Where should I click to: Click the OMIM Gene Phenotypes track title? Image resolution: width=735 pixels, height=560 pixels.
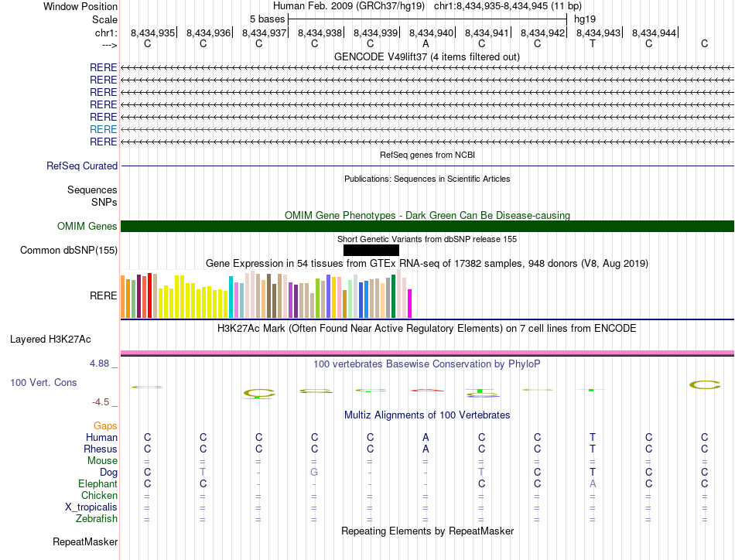tap(427, 215)
